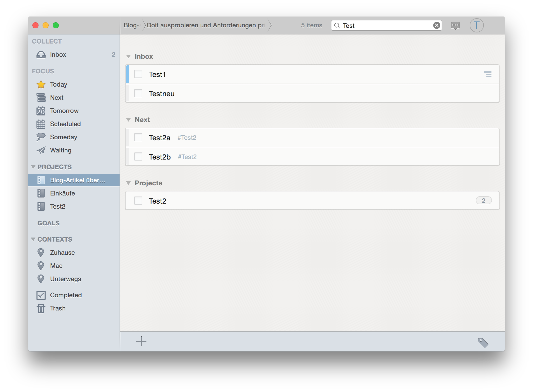
Task: Open Completed via its checkmark icon
Action: (x=41, y=295)
